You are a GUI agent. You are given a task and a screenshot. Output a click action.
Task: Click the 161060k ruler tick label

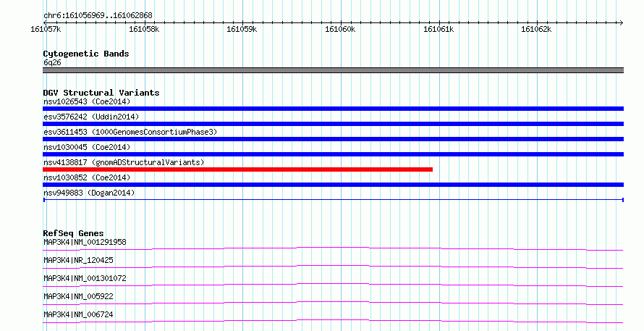point(340,29)
